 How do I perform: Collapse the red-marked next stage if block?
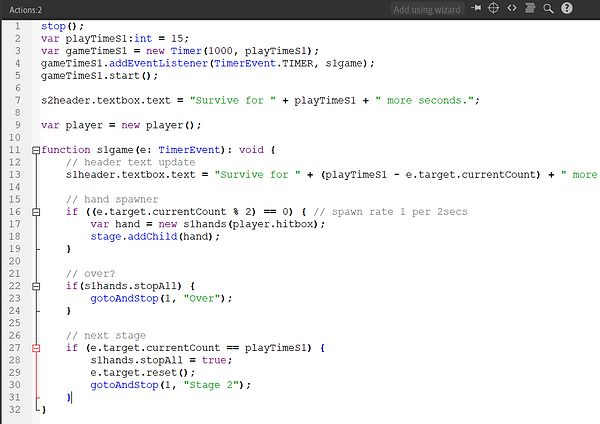click(36, 348)
